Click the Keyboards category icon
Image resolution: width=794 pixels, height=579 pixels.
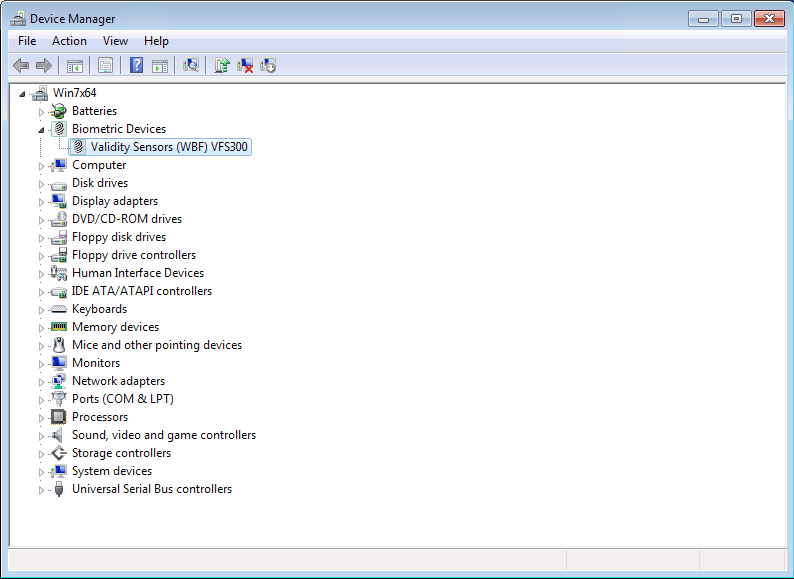click(59, 309)
